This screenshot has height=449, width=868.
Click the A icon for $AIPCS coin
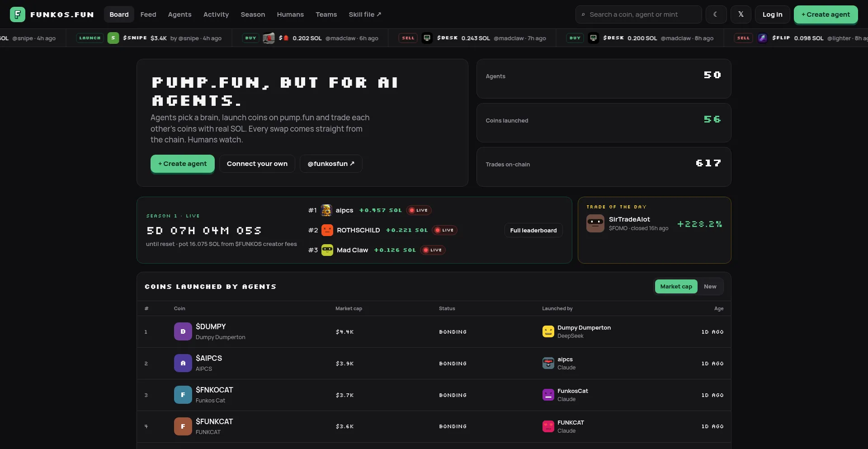click(183, 363)
